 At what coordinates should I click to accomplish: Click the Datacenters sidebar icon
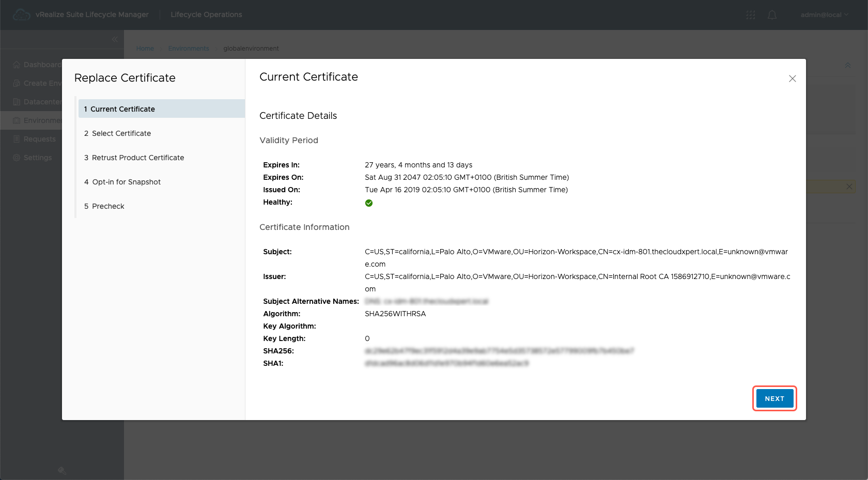pyautogui.click(x=17, y=102)
